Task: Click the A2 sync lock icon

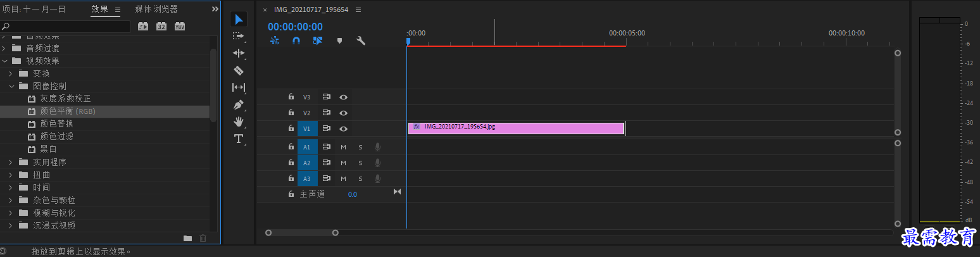Action: click(327, 162)
